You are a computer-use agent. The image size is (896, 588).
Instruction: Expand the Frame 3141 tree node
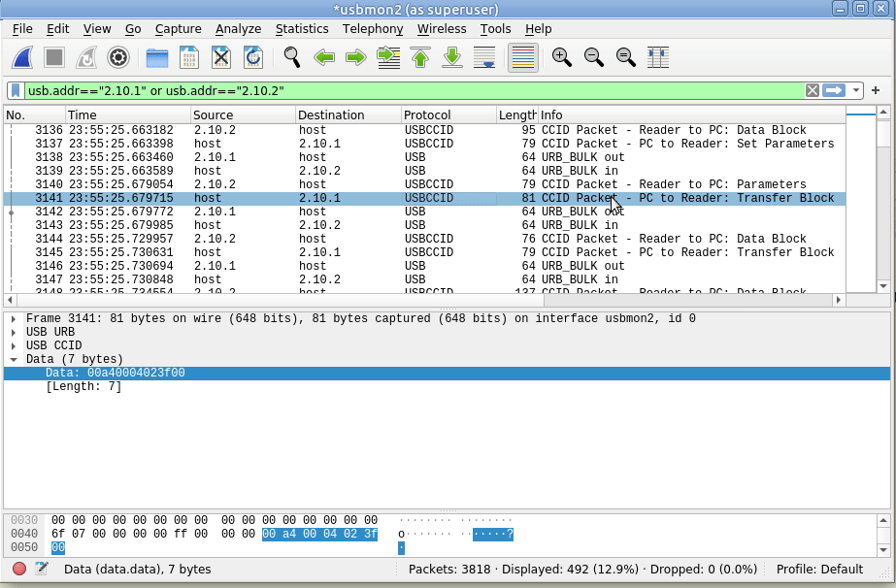point(14,319)
